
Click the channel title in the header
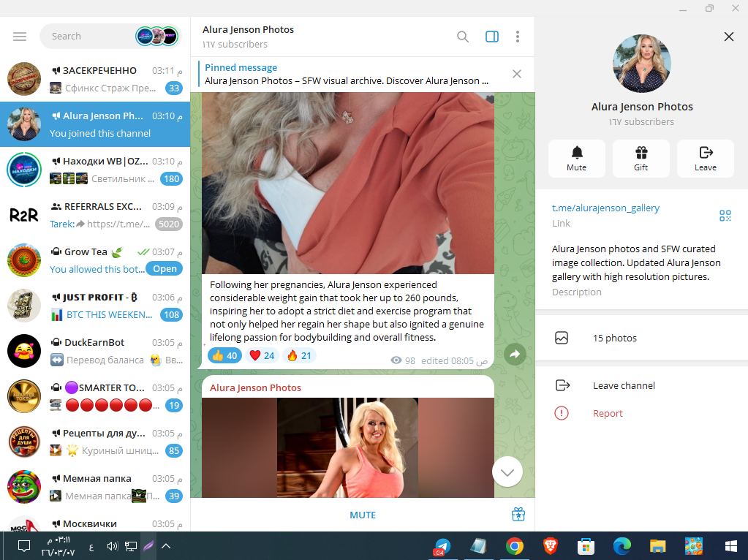(x=248, y=29)
